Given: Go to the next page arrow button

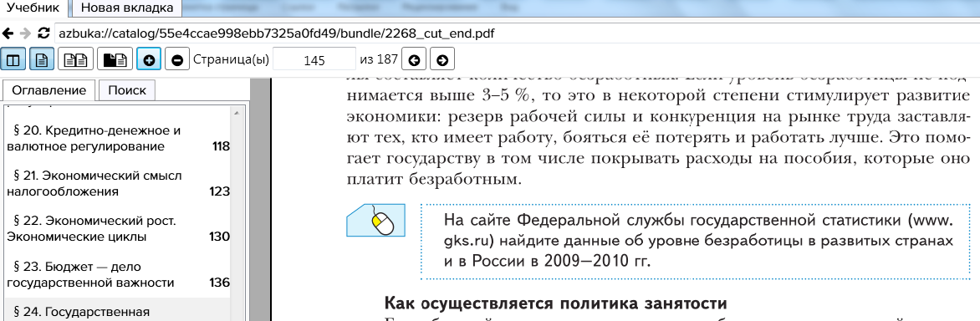Looking at the screenshot, I should pos(442,60).
